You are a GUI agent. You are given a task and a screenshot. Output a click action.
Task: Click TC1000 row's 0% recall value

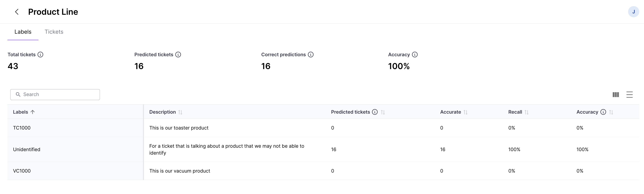pyautogui.click(x=511, y=128)
